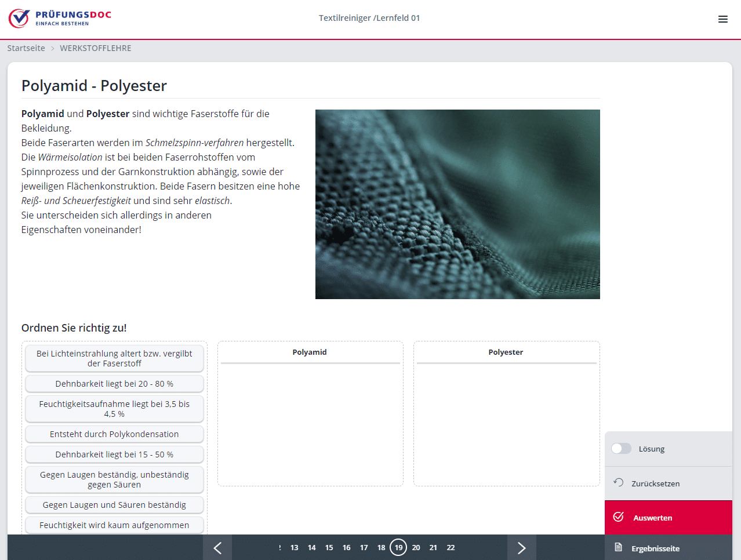Screen dimensions: 741x560
Task: Click the Ergebnisseite document icon
Action: pyautogui.click(x=619, y=548)
